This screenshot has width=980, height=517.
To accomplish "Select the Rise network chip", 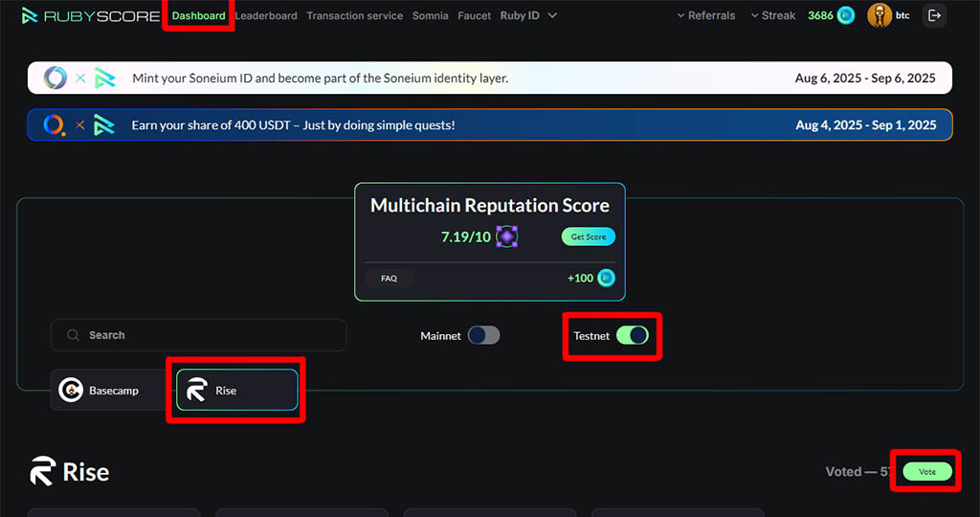I will (237, 390).
